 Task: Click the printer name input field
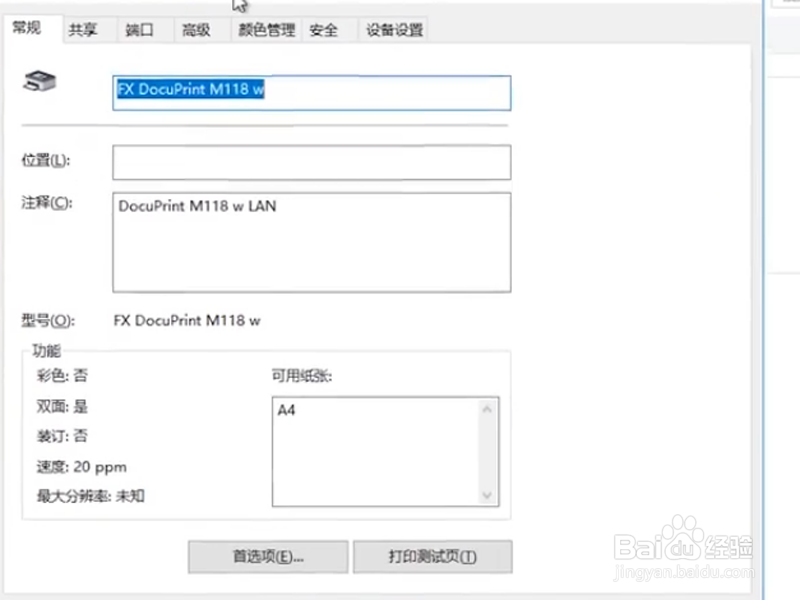310,91
